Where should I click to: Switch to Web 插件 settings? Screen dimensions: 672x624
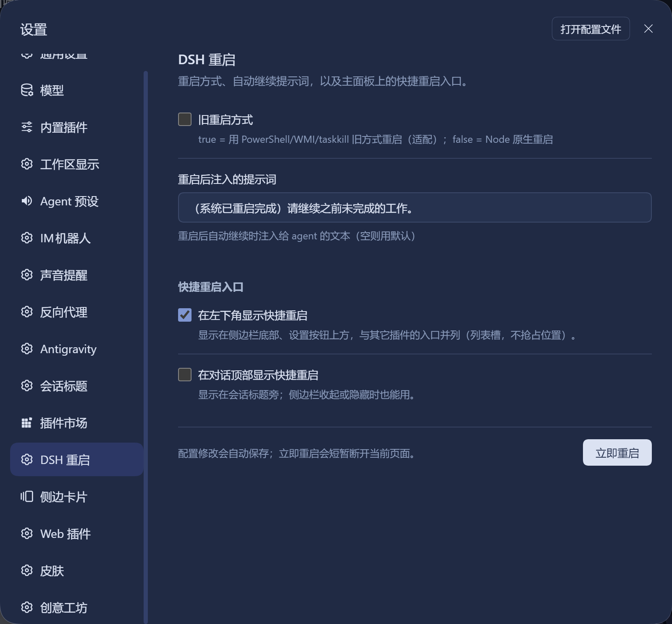(76, 533)
